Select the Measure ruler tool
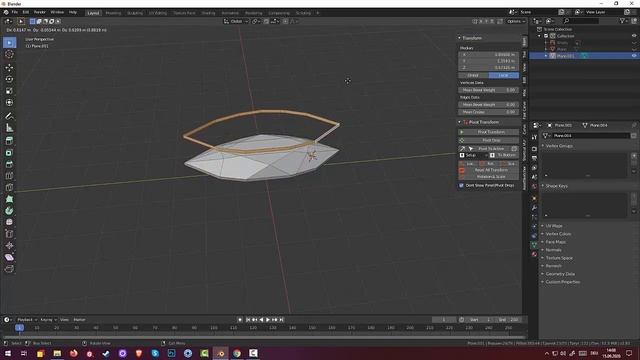The image size is (640, 360). tap(9, 128)
